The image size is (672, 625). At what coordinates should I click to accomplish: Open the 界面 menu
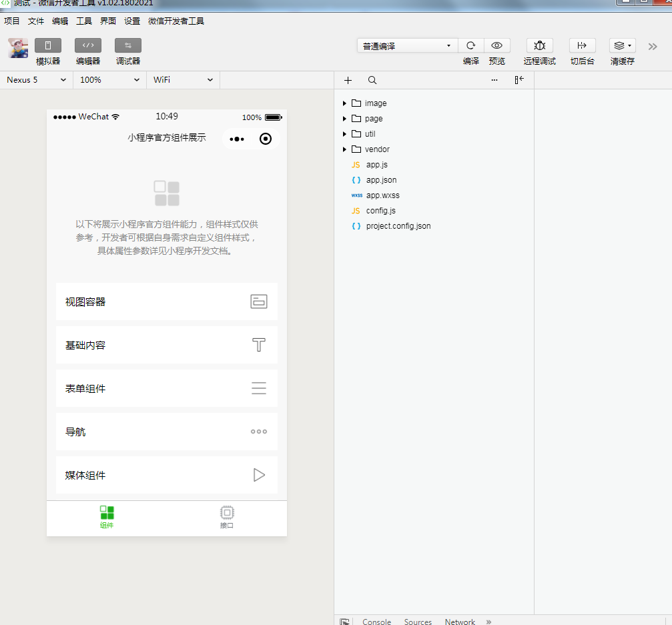point(108,21)
